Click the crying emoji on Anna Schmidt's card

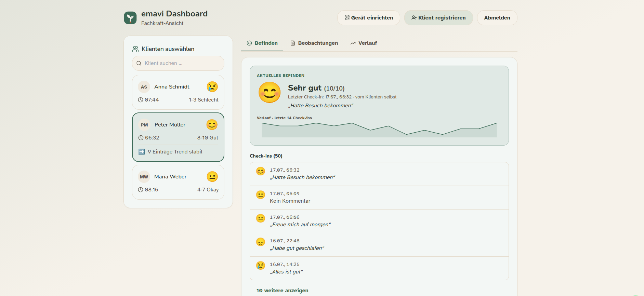(212, 87)
